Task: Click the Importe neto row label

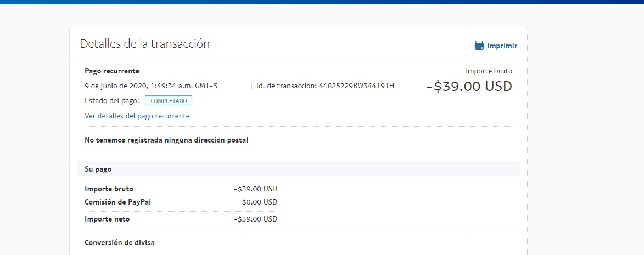Action: [x=107, y=219]
